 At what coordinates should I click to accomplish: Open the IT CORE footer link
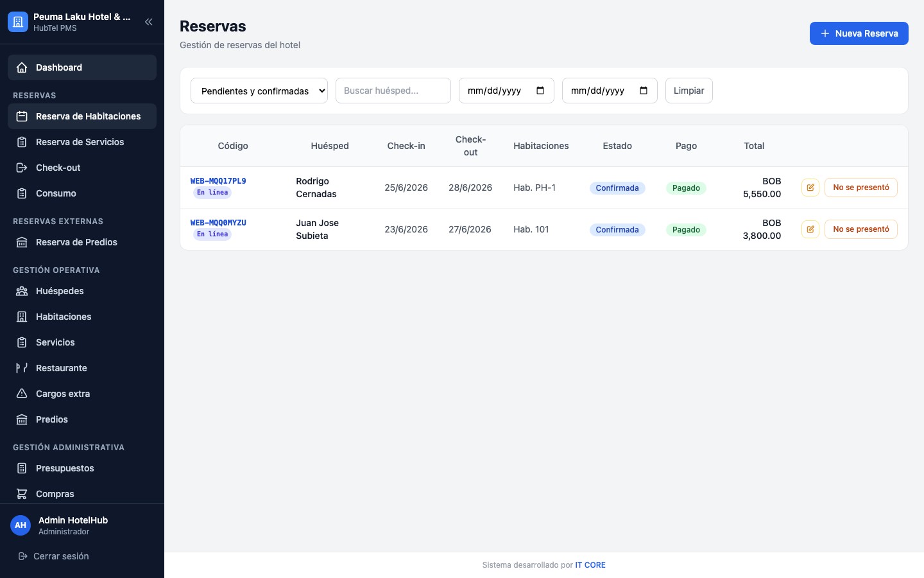[x=590, y=565]
